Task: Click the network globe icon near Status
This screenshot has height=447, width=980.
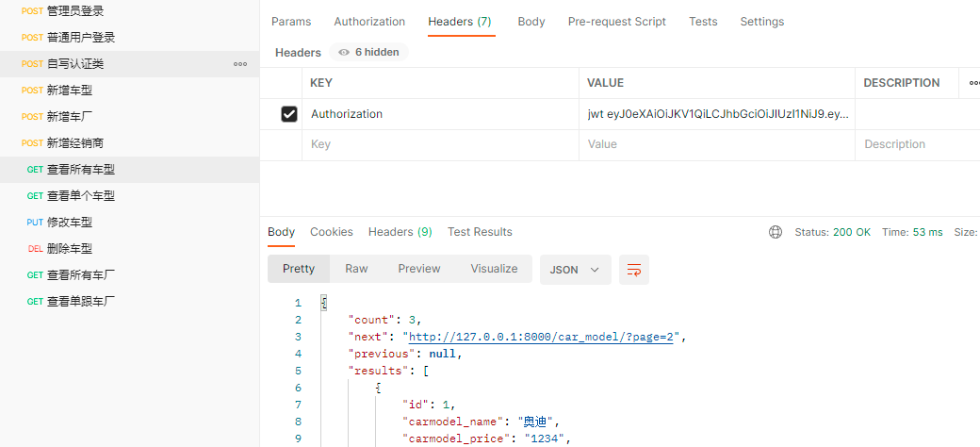Action: pyautogui.click(x=776, y=232)
